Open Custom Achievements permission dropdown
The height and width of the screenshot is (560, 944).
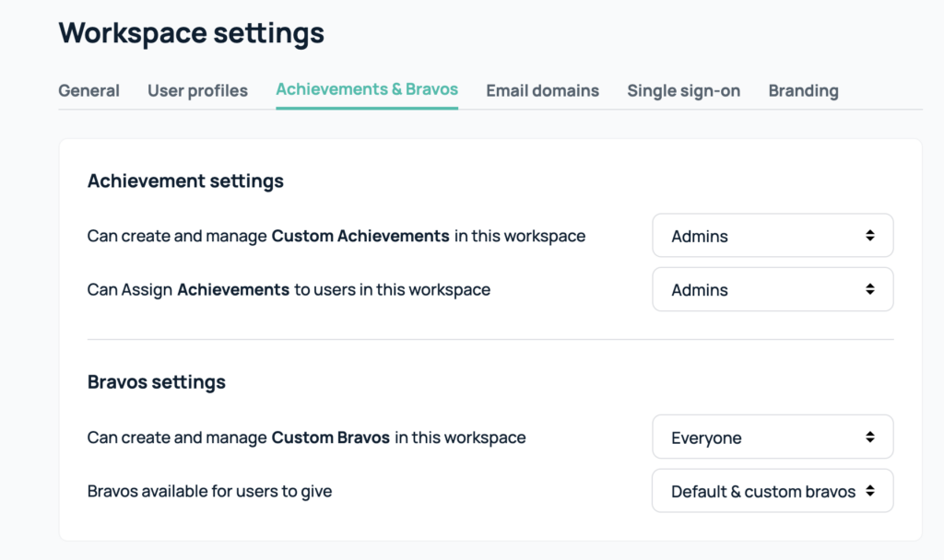(x=773, y=236)
